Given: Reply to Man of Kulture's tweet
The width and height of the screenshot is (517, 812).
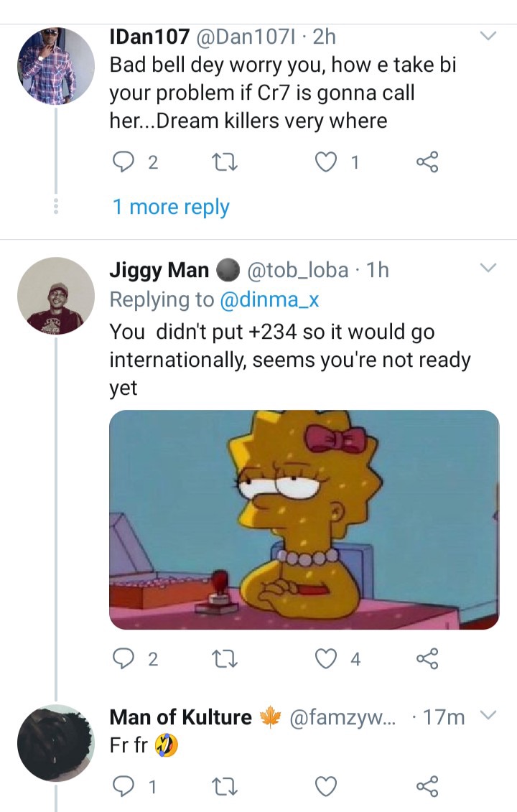Looking at the screenshot, I should tap(123, 787).
